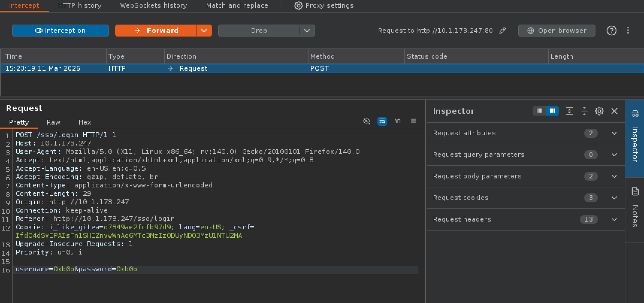The height and width of the screenshot is (303, 644).
Task: Expand Request body parameters section
Action: [614, 176]
